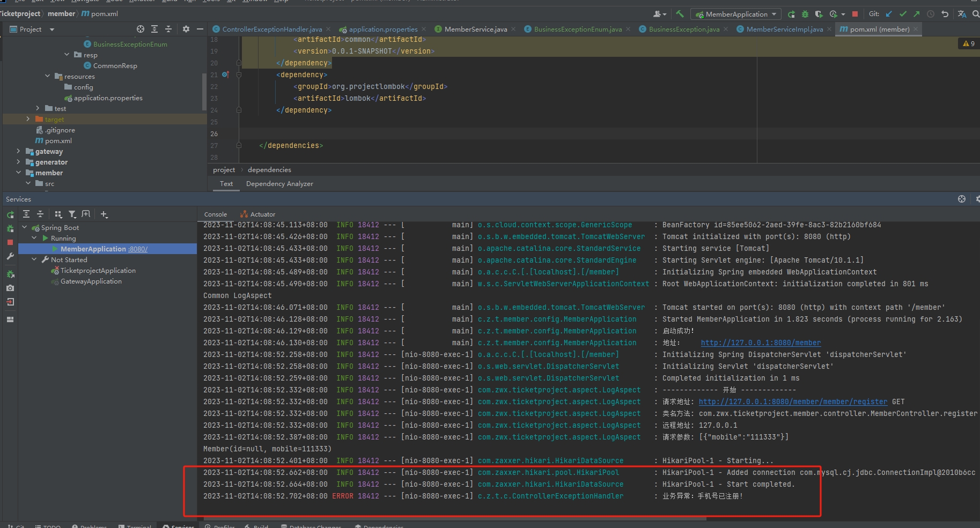Run MemberApplication with Coverage
This screenshot has height=528, width=980.
(x=819, y=14)
